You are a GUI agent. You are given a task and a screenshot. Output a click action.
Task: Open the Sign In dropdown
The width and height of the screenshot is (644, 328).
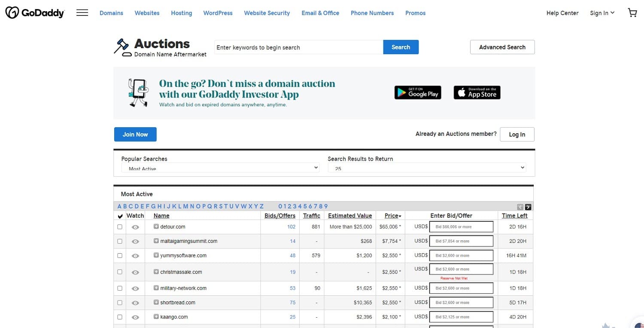pos(602,12)
